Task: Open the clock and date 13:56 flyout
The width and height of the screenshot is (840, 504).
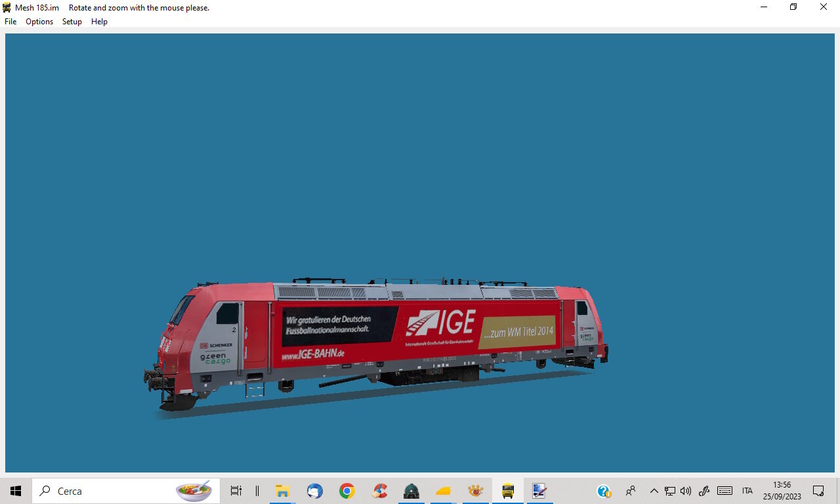Action: coord(782,491)
